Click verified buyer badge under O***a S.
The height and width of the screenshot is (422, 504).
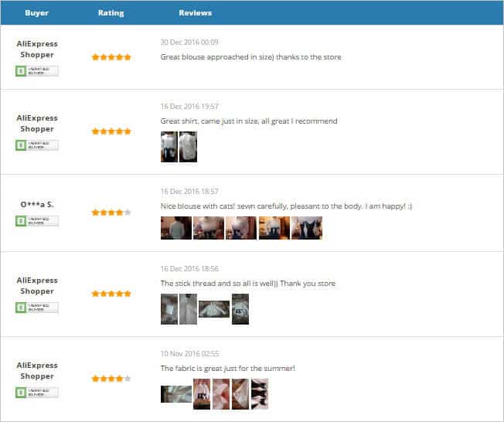tap(36, 221)
